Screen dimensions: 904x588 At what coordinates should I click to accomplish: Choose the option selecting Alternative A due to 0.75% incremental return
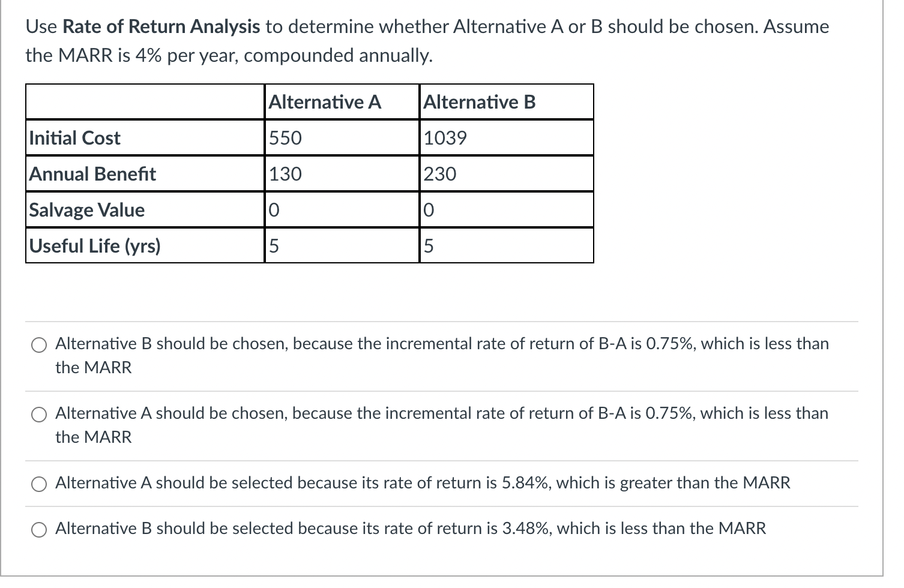click(39, 414)
